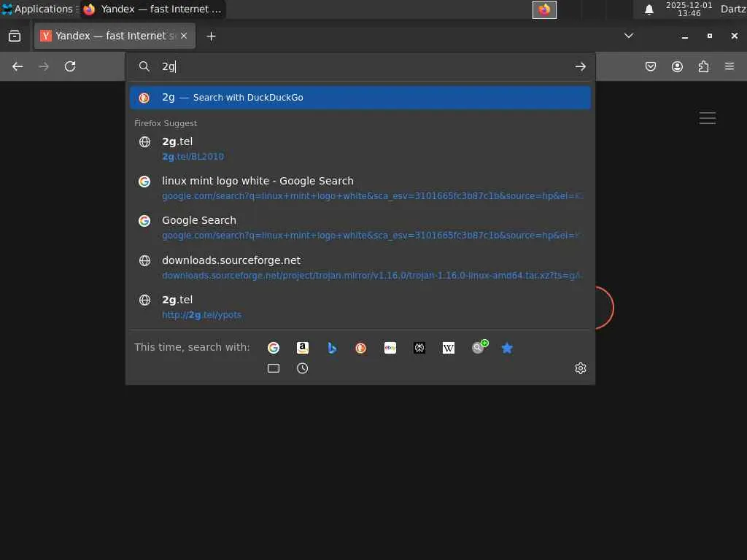Search this time with eBay

point(390,348)
